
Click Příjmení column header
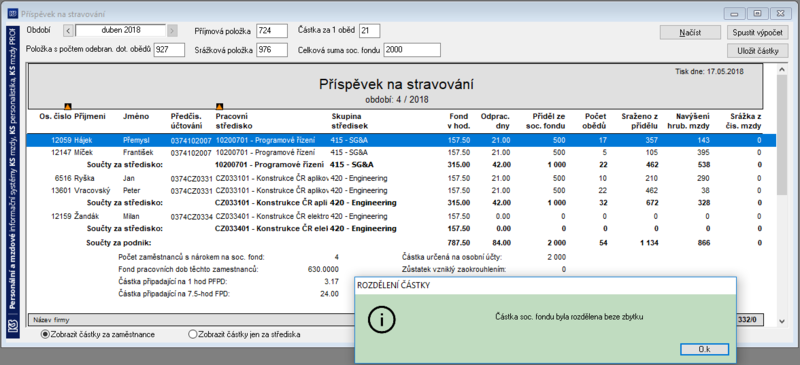(90, 117)
